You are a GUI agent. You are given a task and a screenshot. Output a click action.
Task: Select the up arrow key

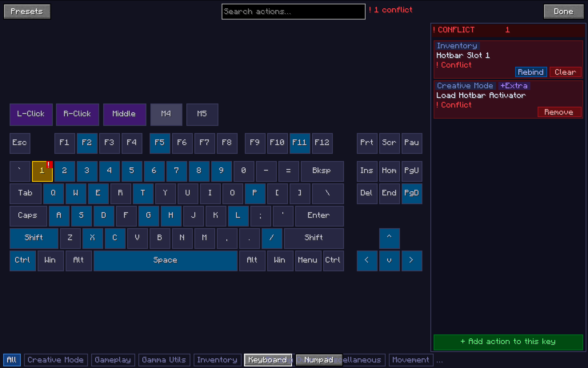tap(389, 238)
